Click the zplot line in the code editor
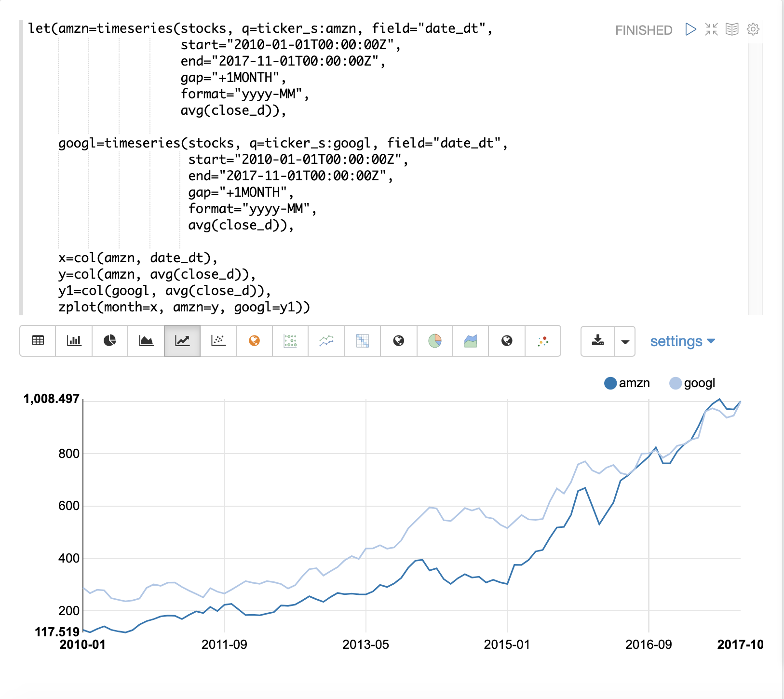This screenshot has width=784, height=699. pyautogui.click(x=184, y=307)
